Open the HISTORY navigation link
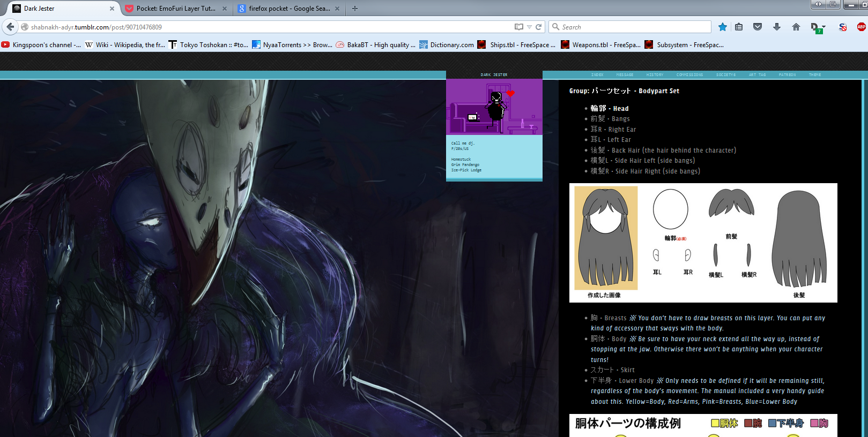Viewport: 868px width, 437px height. click(655, 75)
